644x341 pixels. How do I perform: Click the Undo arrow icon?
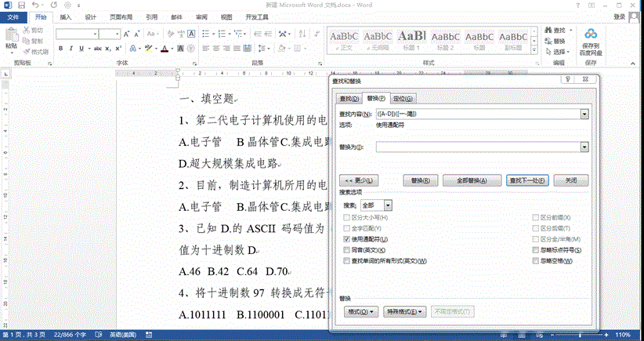coord(35,5)
